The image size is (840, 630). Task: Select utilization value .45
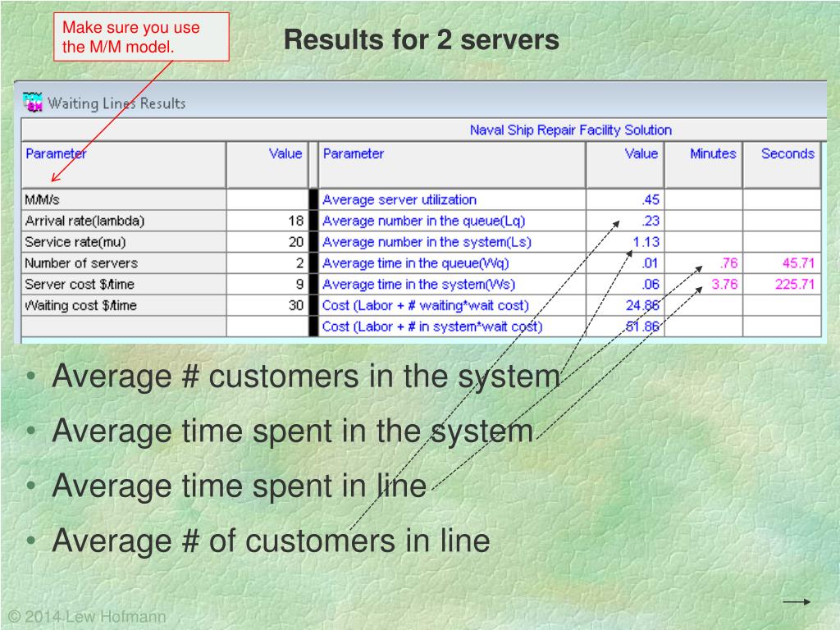point(651,200)
